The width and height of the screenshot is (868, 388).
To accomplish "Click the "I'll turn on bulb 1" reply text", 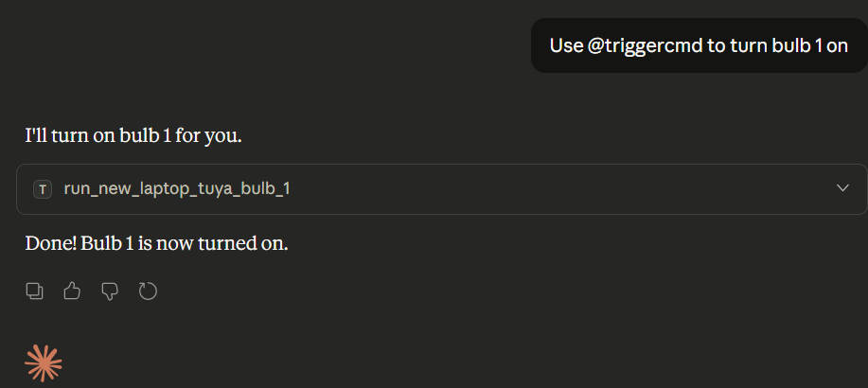I will (x=95, y=135).
